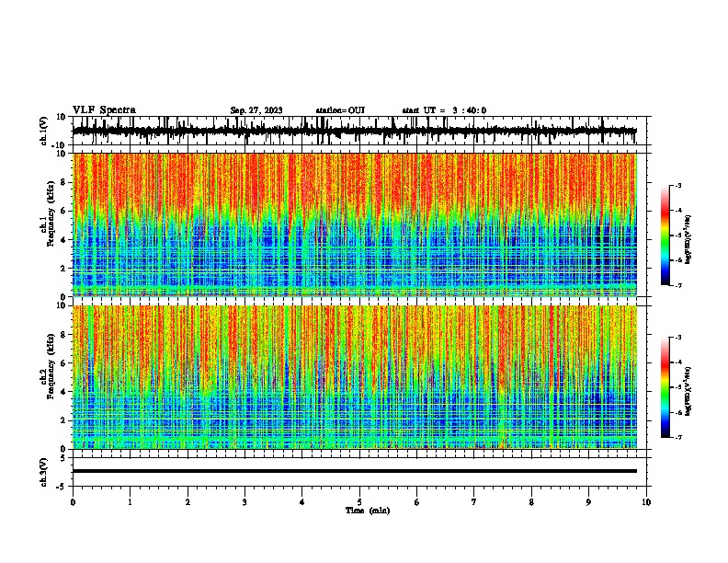Click time axis tick label "2"
This screenshot has height=563, width=728.
188,502
